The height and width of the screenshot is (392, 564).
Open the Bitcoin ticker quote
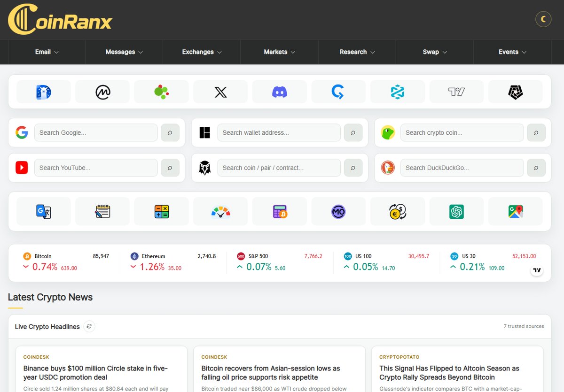[x=66, y=262]
